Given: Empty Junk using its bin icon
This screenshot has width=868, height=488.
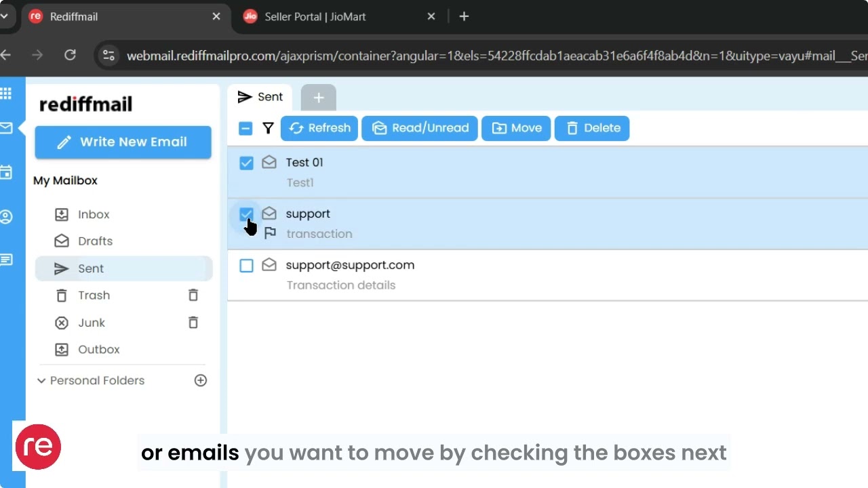Looking at the screenshot, I should (x=193, y=323).
